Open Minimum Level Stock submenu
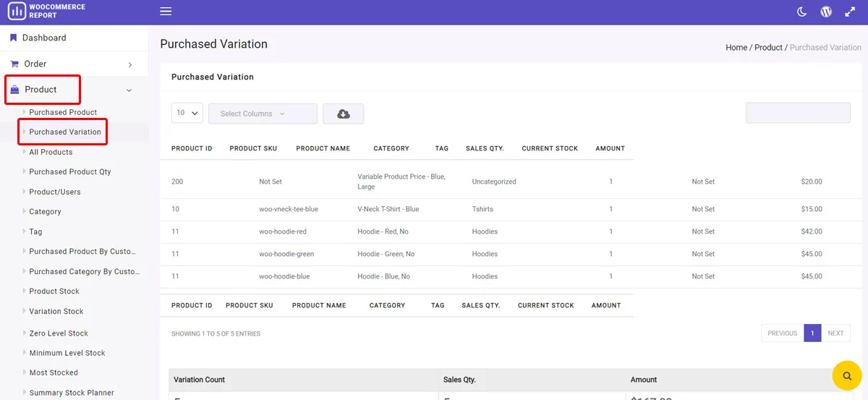Image resolution: width=868 pixels, height=400 pixels. point(67,353)
